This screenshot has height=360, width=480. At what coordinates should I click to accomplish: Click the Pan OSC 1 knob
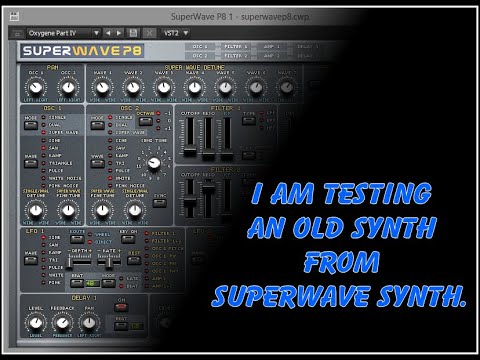[36, 87]
